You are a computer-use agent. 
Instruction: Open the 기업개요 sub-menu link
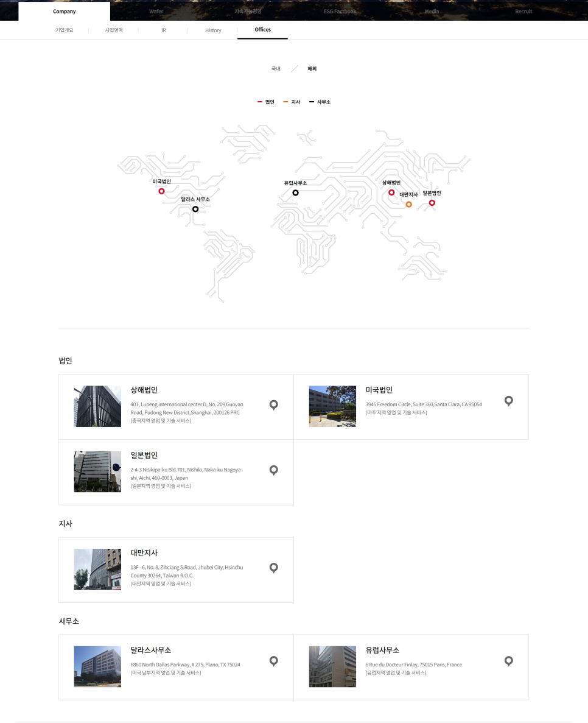pyautogui.click(x=64, y=30)
